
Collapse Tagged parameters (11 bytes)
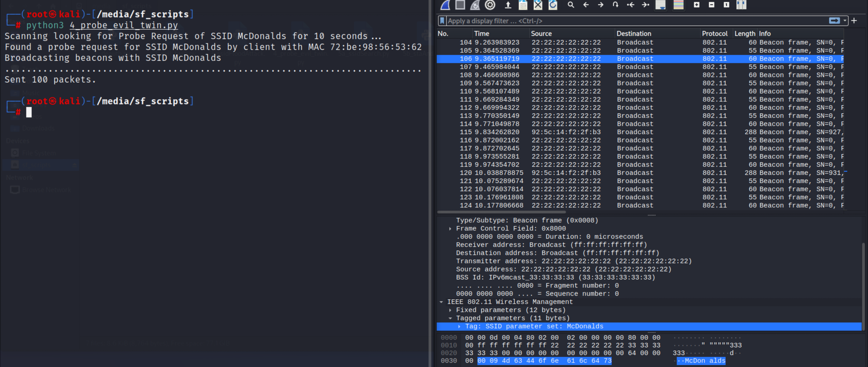tap(450, 318)
